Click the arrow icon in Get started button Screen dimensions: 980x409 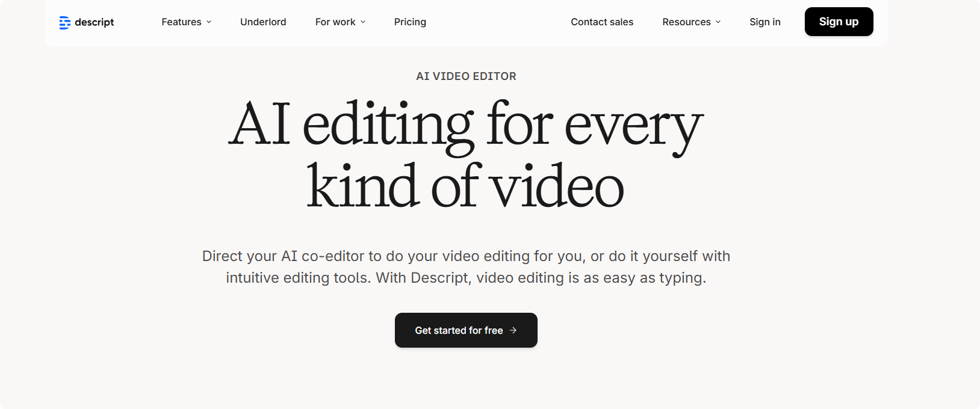click(x=513, y=330)
